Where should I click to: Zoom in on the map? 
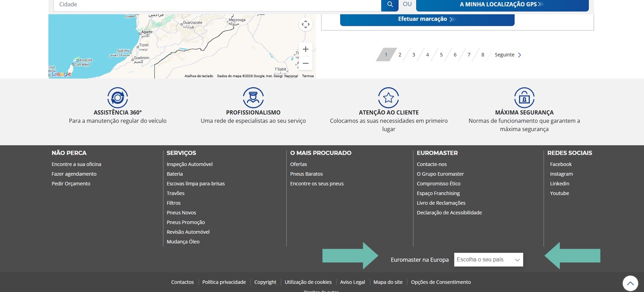[305, 49]
